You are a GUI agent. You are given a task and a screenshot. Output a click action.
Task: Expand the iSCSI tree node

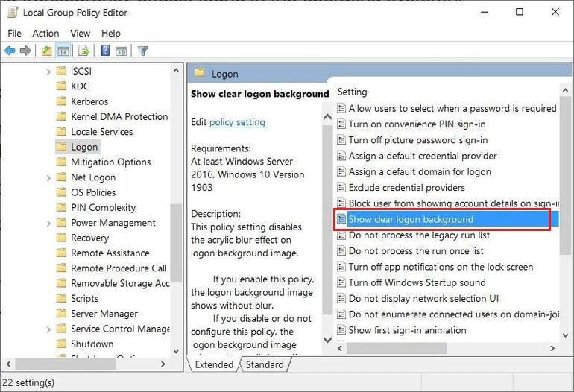tap(48, 72)
